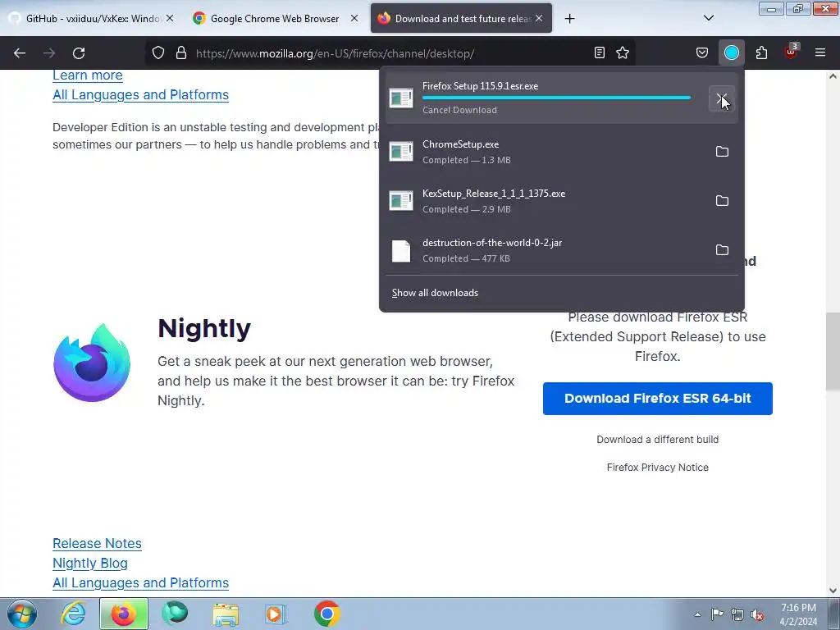The image size is (840, 630).
Task: Show hidden system tray icons
Action: (697, 614)
